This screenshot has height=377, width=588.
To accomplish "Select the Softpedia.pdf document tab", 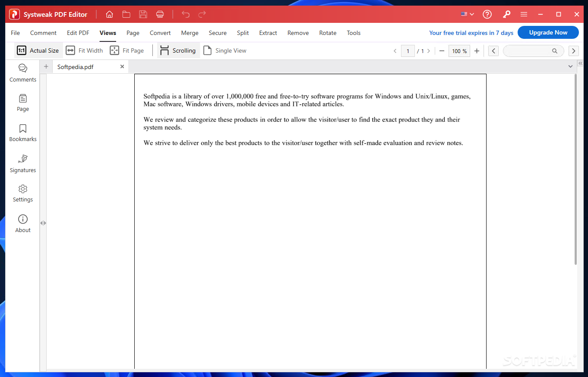I will coord(90,66).
